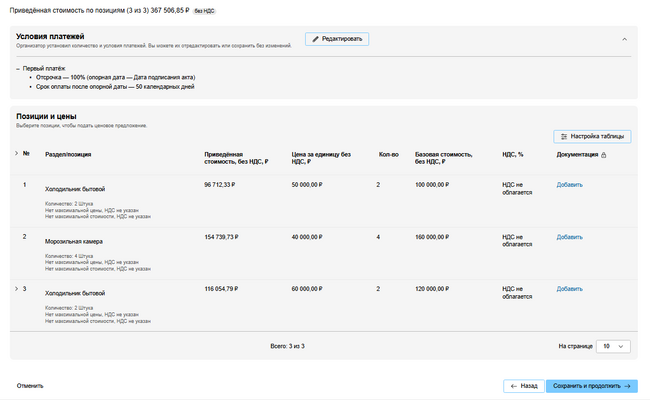Select first Холодильник бытовой position
Screen dimensions: 650x400
75,189
